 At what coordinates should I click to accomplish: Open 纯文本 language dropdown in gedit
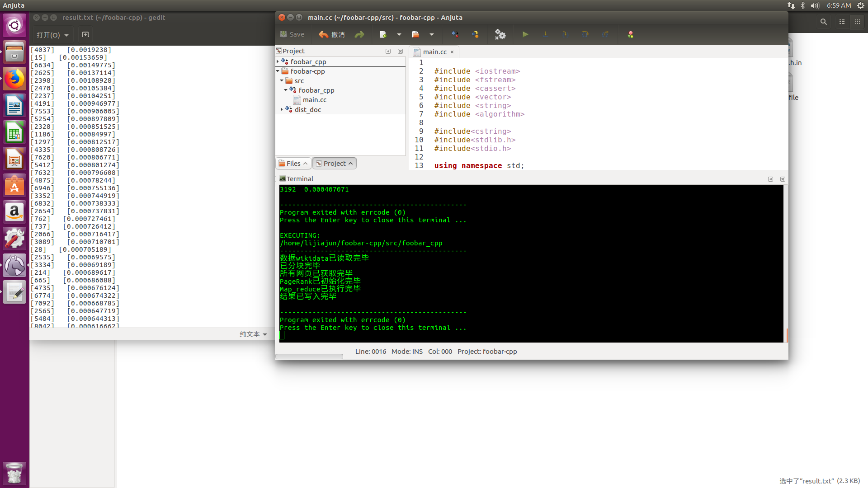click(x=253, y=334)
